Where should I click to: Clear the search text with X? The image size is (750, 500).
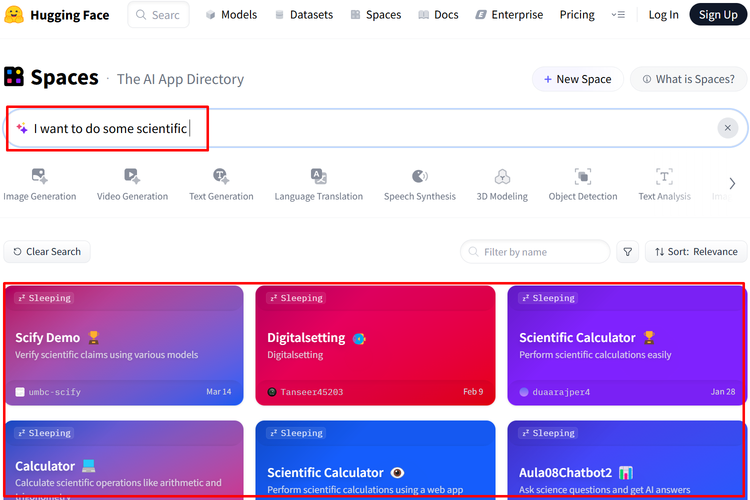tap(728, 128)
